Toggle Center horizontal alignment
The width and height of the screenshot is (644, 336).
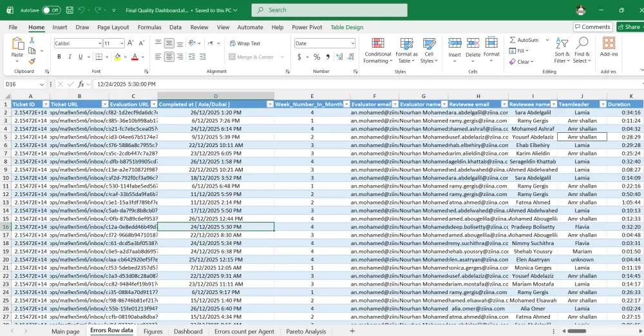tap(169, 57)
